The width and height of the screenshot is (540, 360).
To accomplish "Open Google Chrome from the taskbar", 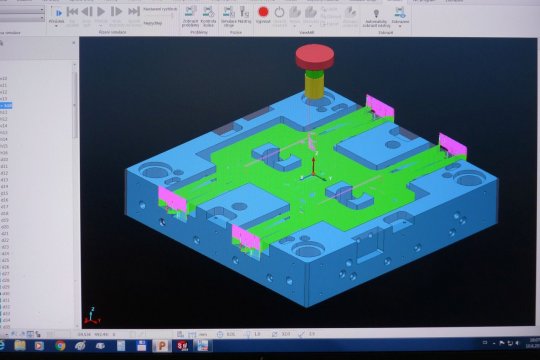I will click(x=60, y=345).
